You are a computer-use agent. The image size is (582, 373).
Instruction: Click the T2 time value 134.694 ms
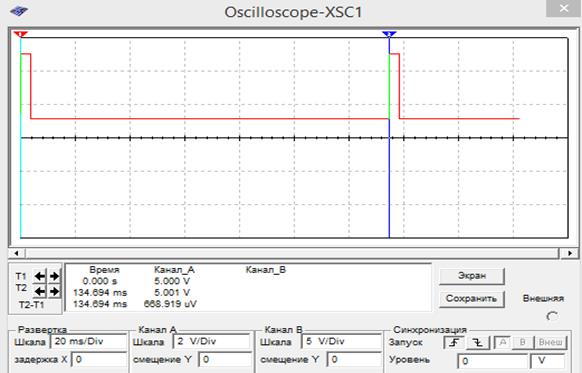coord(100,292)
